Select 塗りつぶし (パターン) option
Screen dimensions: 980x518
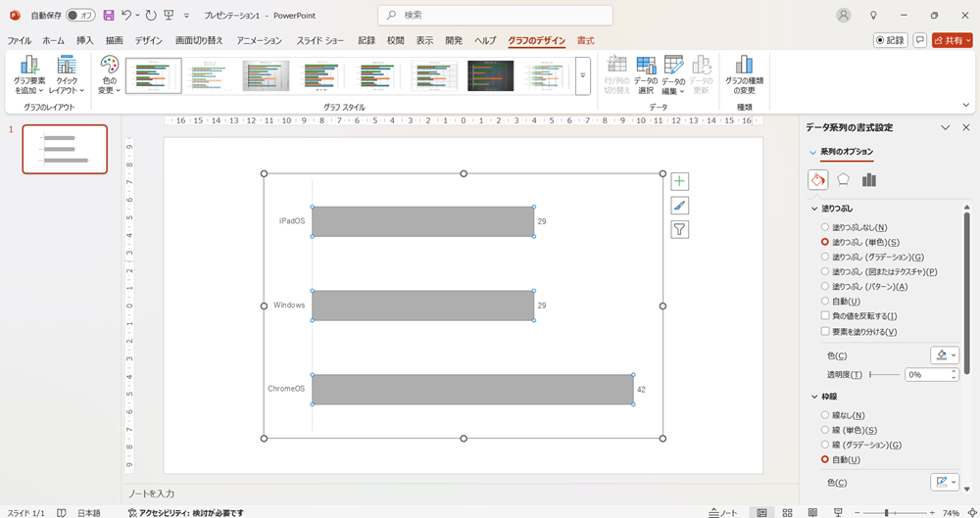point(825,286)
